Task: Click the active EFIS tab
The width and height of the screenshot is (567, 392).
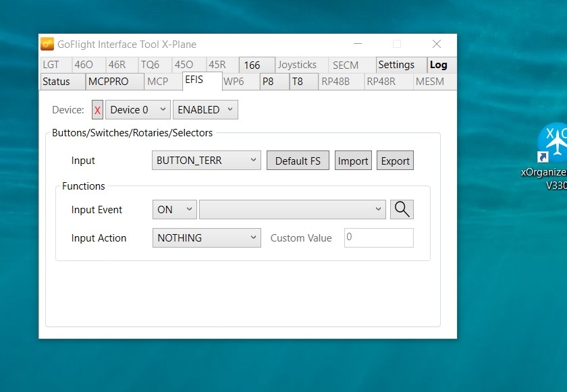Action: tap(202, 80)
